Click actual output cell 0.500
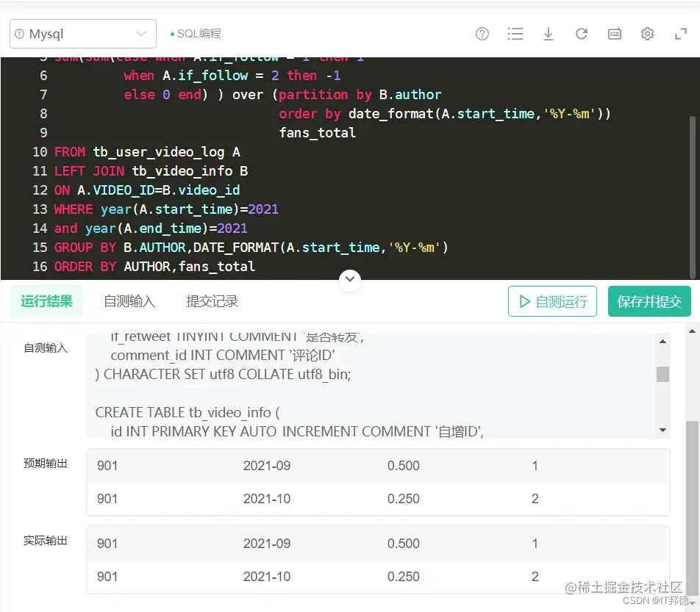 [403, 544]
